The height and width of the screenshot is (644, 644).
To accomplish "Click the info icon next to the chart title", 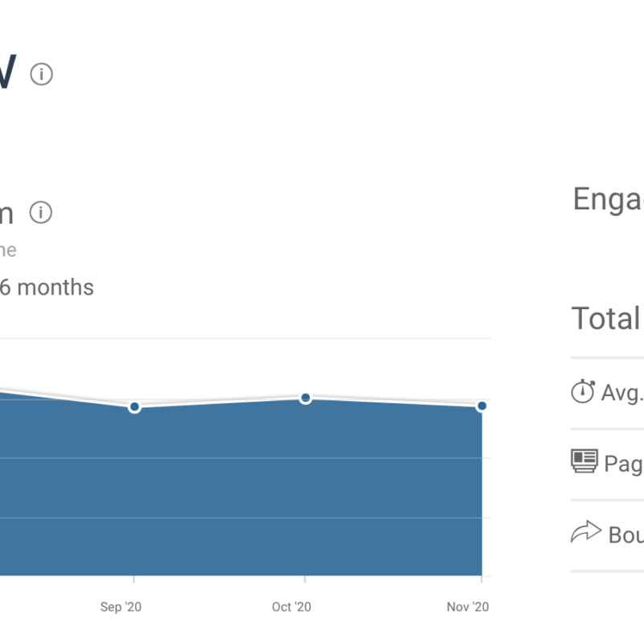I will [x=41, y=213].
